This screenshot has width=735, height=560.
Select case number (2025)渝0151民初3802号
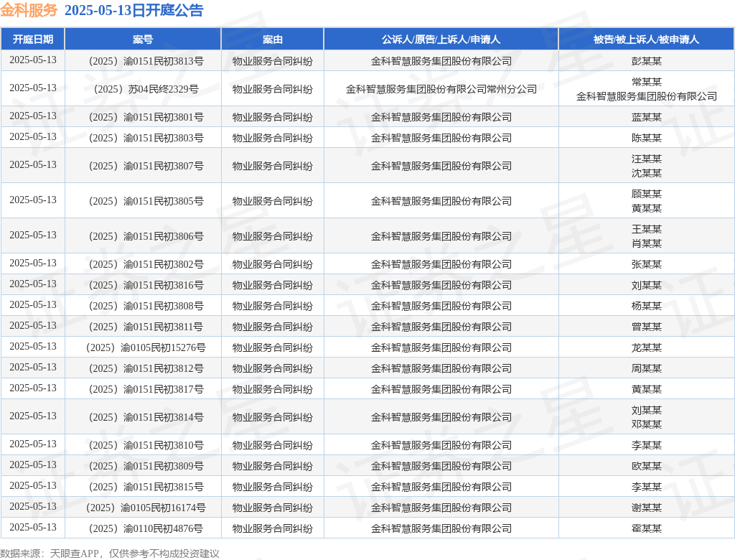point(146,264)
